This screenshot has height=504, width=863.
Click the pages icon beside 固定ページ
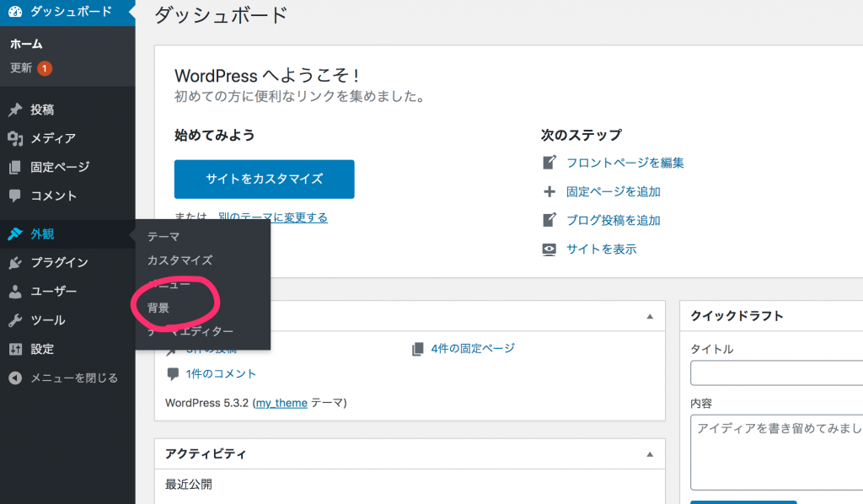pos(15,167)
